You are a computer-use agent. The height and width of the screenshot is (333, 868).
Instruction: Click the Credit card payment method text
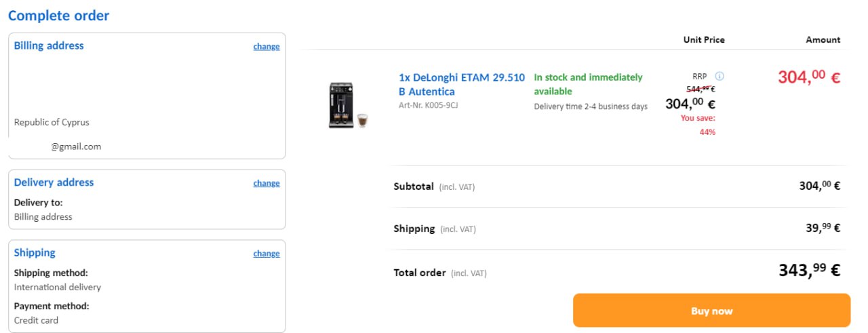pyautogui.click(x=36, y=320)
